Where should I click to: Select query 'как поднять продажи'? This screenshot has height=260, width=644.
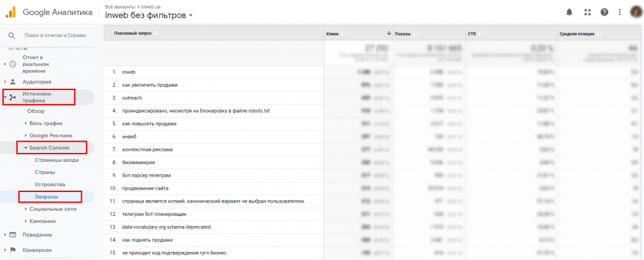147,240
